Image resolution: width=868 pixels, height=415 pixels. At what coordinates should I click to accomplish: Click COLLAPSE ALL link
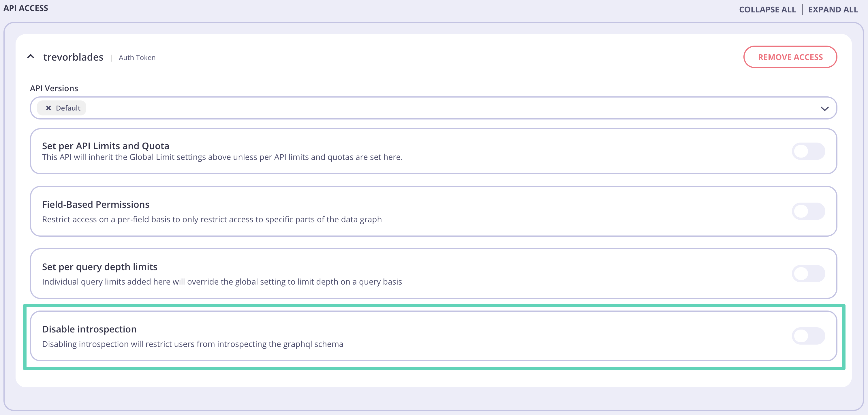click(x=767, y=10)
